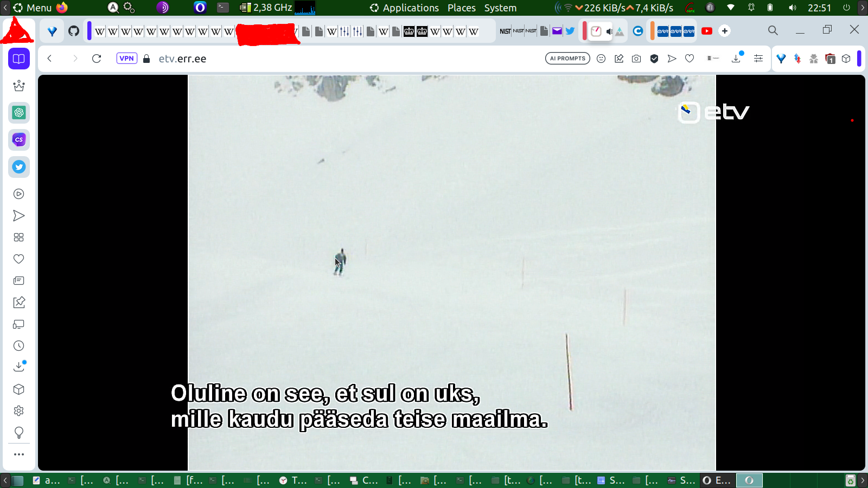Open Twitter panel in the sidebar
The image size is (868, 488).
19,167
